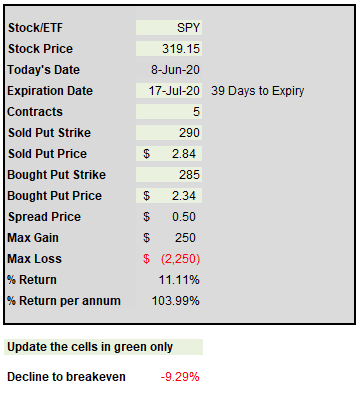This screenshot has width=360, height=403.
Task: Click the Stock Price cell 319.15
Action: click(x=169, y=49)
